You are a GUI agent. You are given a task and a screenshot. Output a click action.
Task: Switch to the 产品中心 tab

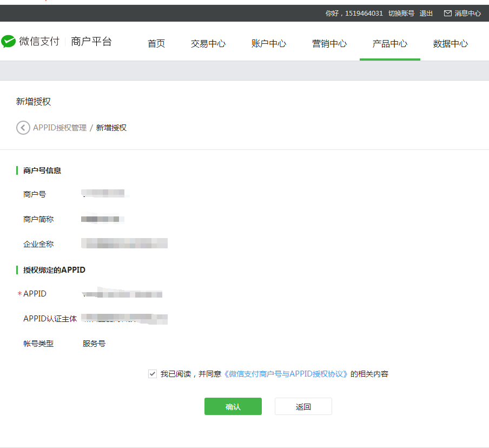tap(390, 44)
